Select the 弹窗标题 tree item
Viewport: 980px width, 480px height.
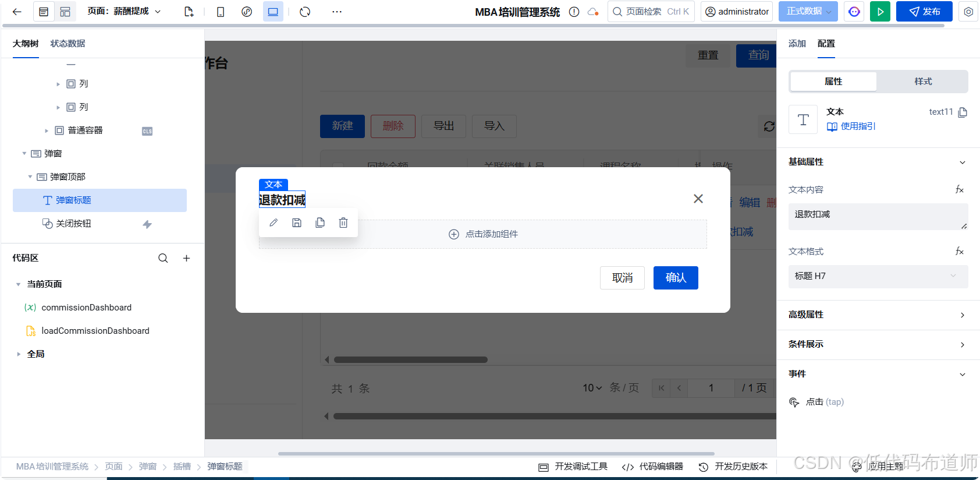pos(100,200)
